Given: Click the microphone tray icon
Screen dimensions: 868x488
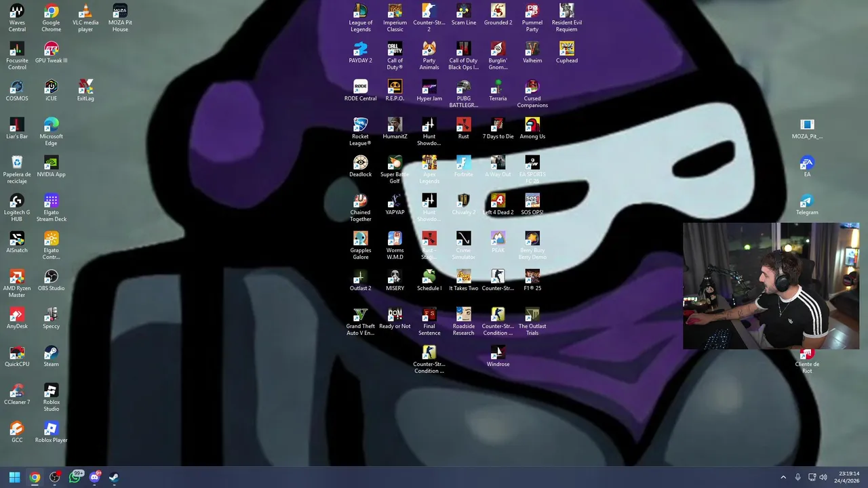Looking at the screenshot, I should click(x=797, y=477).
